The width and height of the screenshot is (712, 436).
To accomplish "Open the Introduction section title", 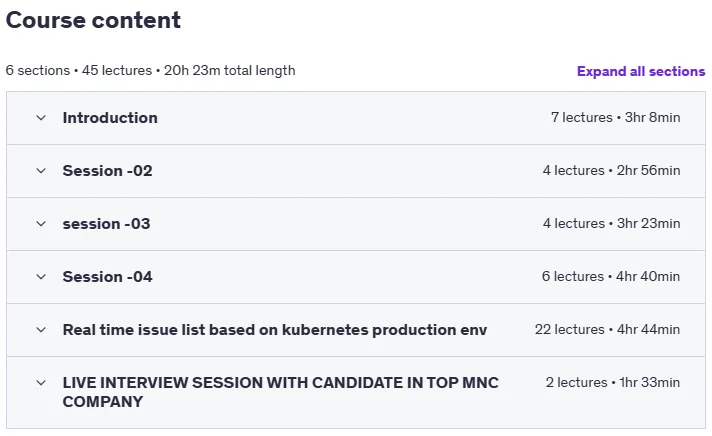I will coord(110,118).
